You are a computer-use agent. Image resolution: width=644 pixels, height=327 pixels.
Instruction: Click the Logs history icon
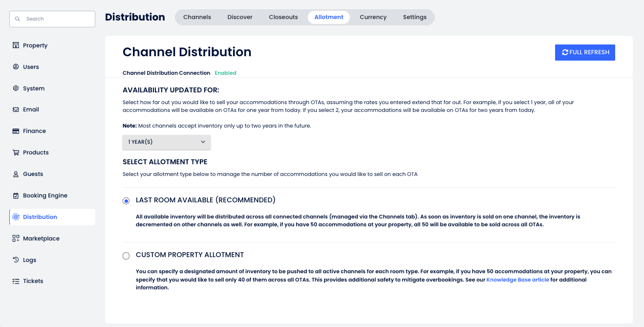tap(16, 260)
